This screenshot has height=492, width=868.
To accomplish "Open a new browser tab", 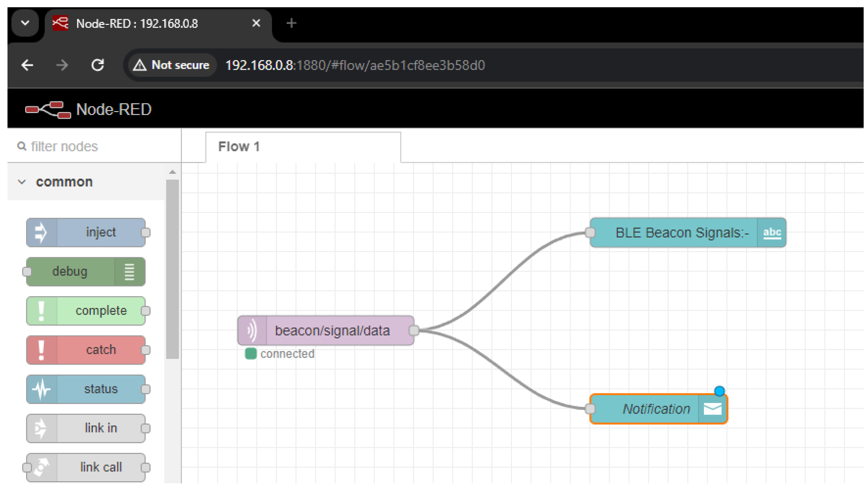I will pyautogui.click(x=291, y=23).
